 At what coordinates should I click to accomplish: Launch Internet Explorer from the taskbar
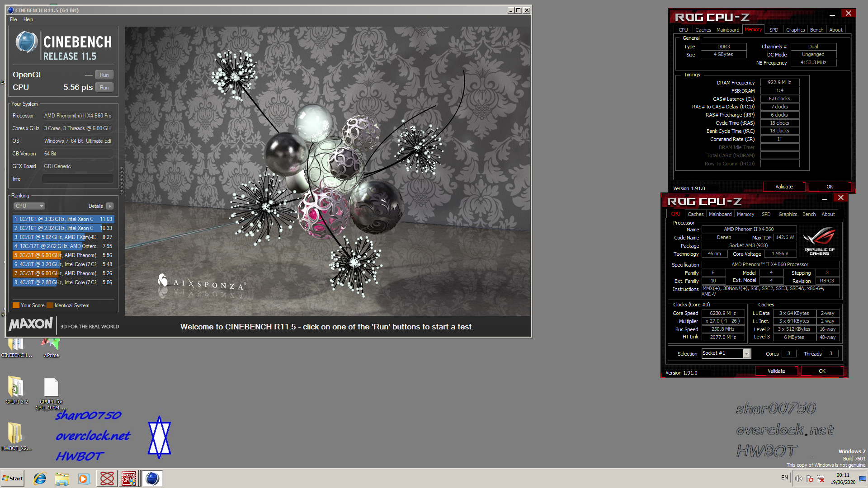click(40, 479)
